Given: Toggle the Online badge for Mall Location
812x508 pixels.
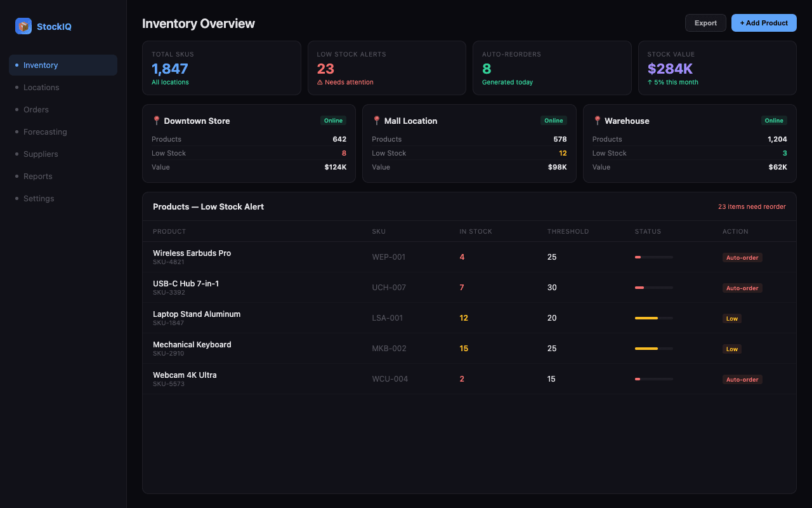Looking at the screenshot, I should point(553,120).
